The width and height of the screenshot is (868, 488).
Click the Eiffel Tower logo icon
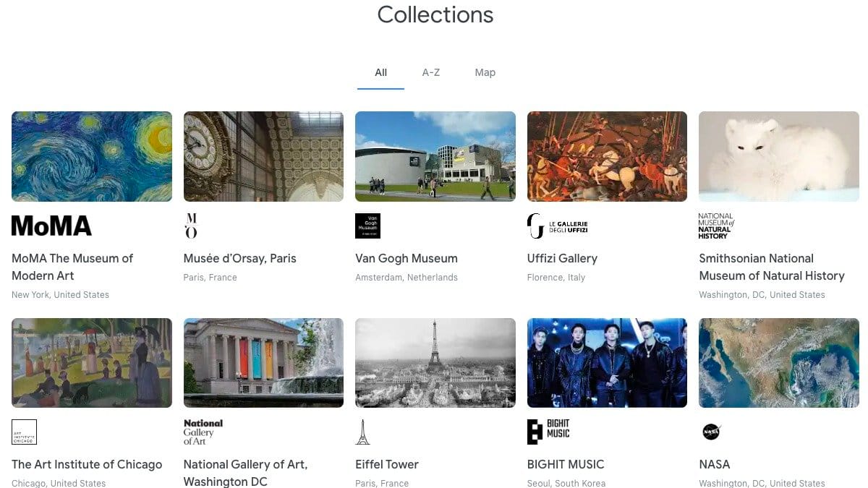click(362, 432)
